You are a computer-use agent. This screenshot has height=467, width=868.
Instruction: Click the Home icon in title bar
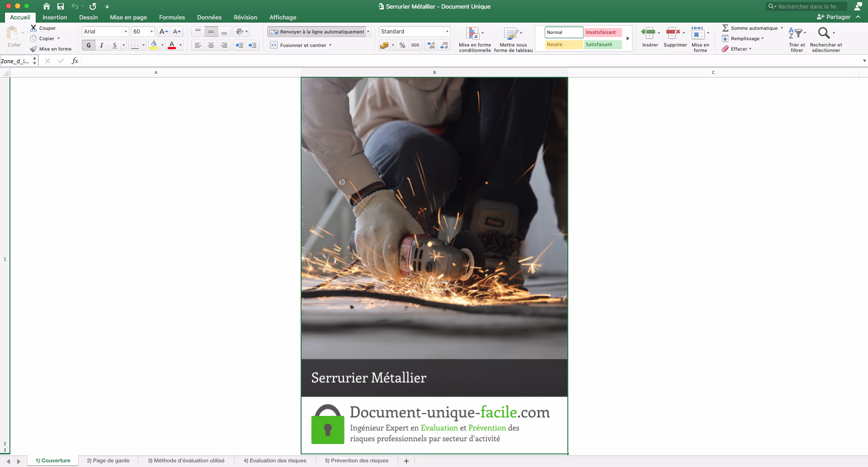point(47,6)
